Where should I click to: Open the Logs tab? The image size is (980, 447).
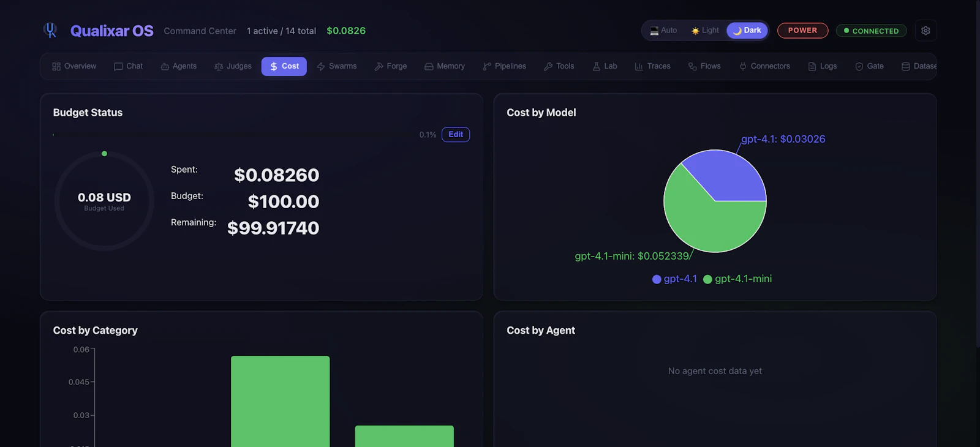click(823, 66)
